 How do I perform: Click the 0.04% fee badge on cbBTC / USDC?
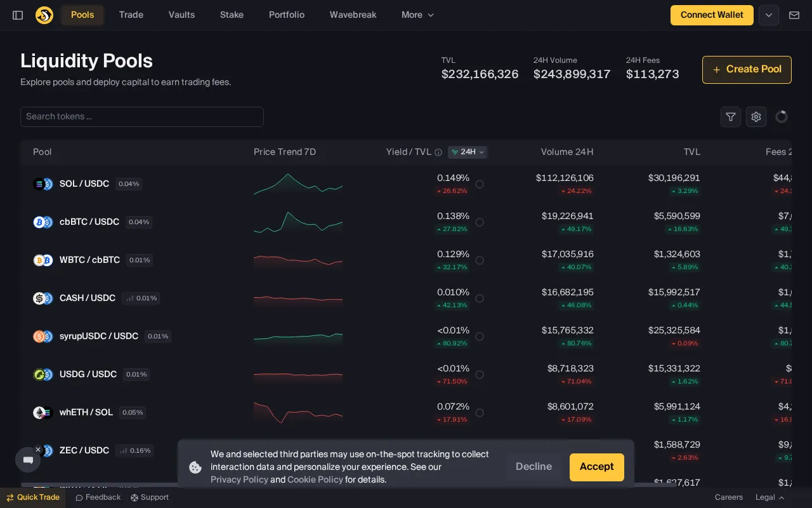pyautogui.click(x=139, y=222)
